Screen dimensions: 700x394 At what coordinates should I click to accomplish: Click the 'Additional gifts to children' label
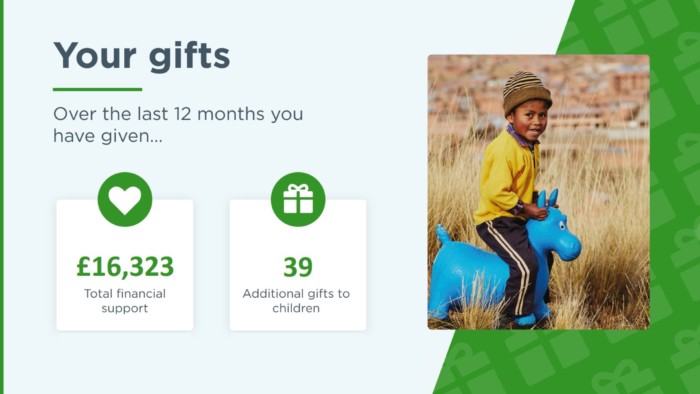pos(296,301)
